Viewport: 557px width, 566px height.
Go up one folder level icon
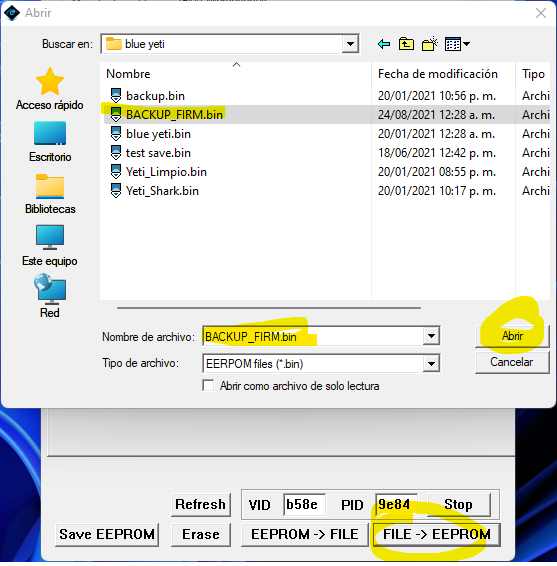pos(406,44)
